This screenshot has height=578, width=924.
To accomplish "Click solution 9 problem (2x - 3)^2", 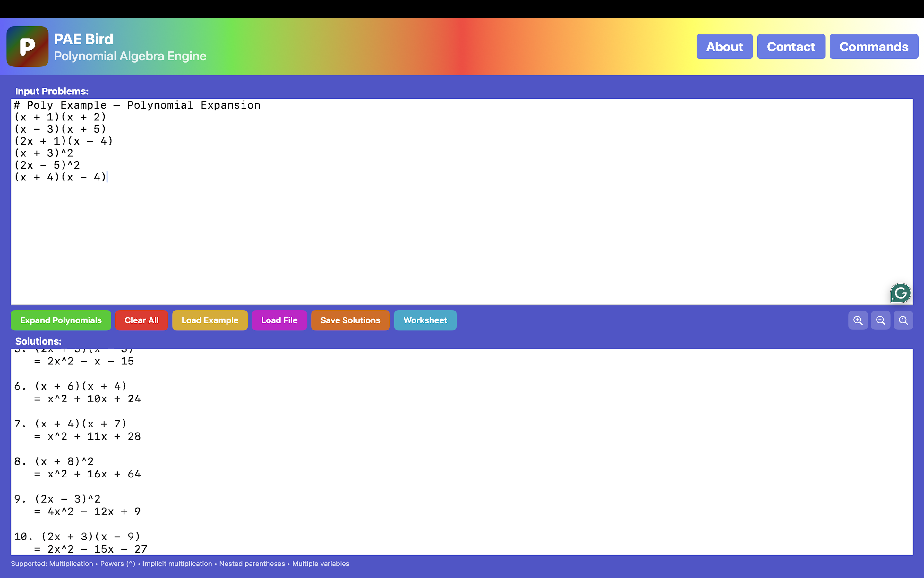I will click(68, 499).
